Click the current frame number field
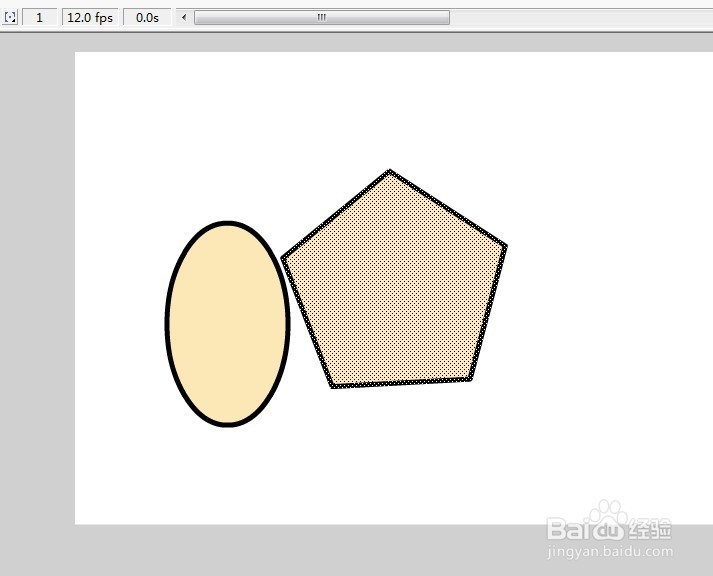This screenshot has width=713, height=576. 40,18
